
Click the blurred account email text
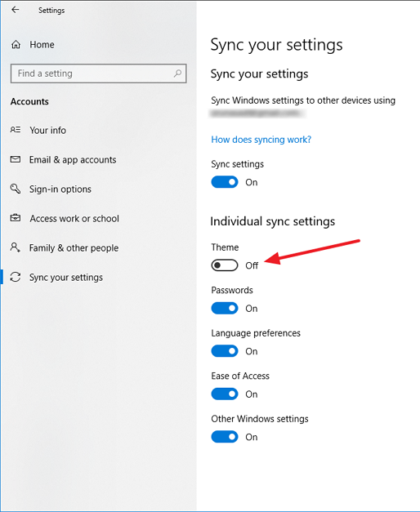tap(257, 114)
